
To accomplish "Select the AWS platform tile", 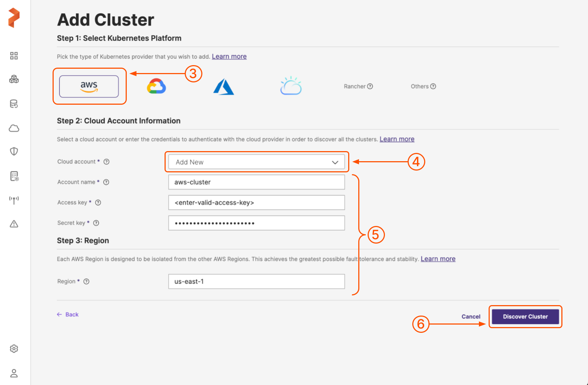I will coord(89,86).
